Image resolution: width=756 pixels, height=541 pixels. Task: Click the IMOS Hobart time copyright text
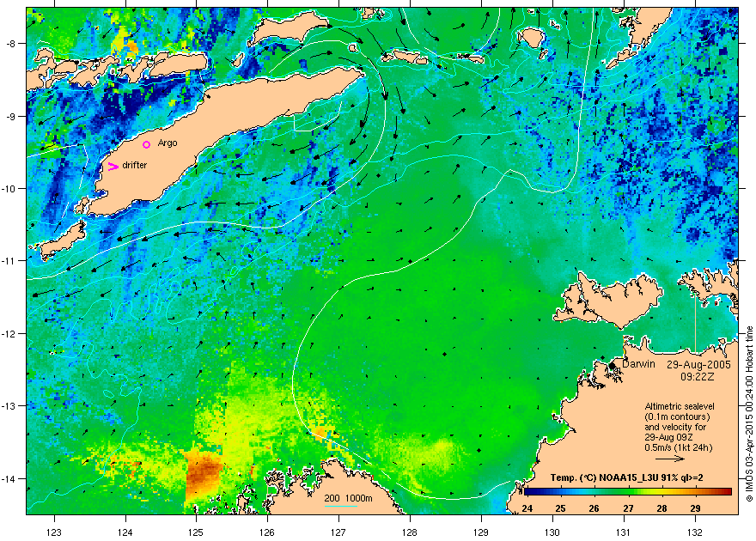pos(749,413)
